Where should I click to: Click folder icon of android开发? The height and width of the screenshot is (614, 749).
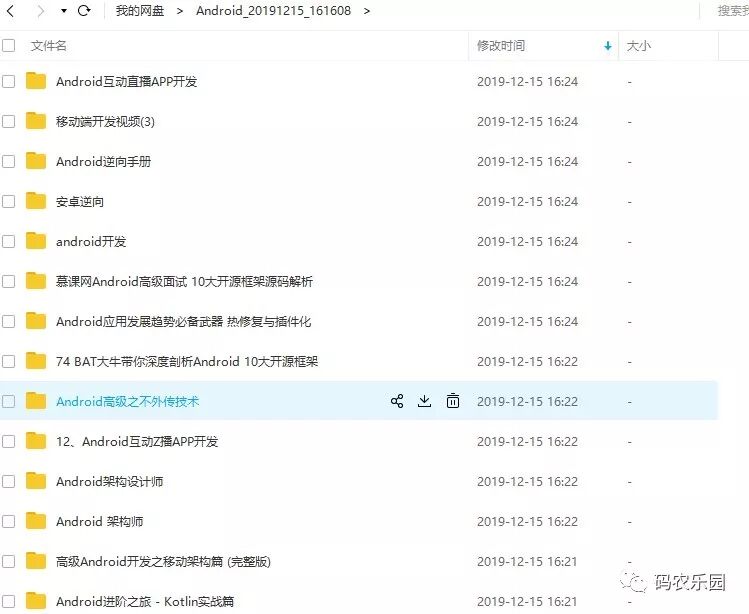coord(36,241)
